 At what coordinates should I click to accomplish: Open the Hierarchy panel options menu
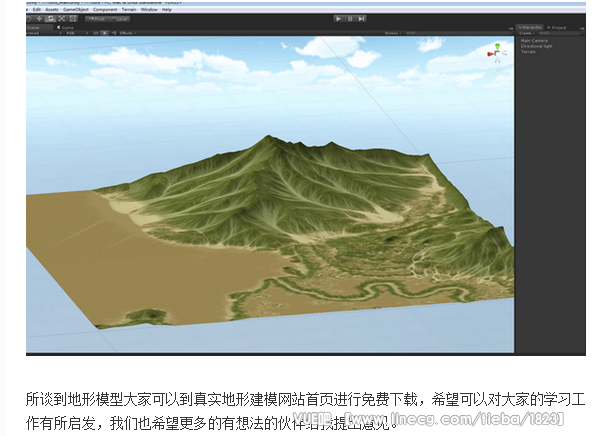[x=581, y=28]
